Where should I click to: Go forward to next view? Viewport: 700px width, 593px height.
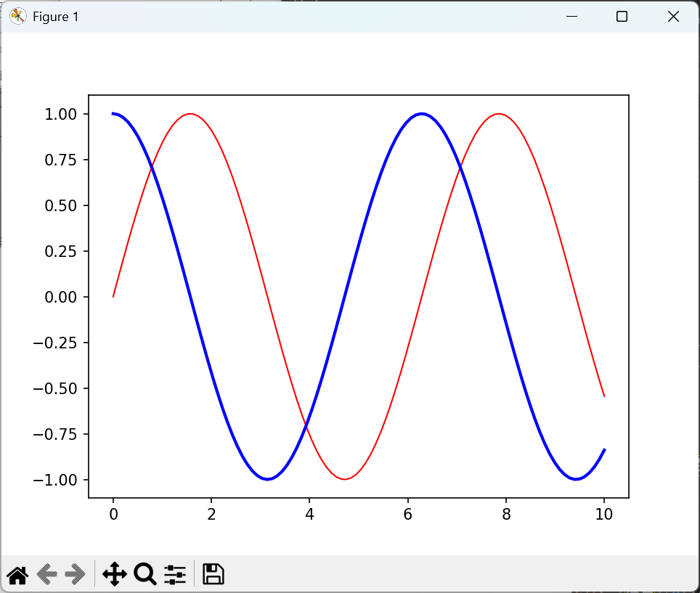pos(75,575)
